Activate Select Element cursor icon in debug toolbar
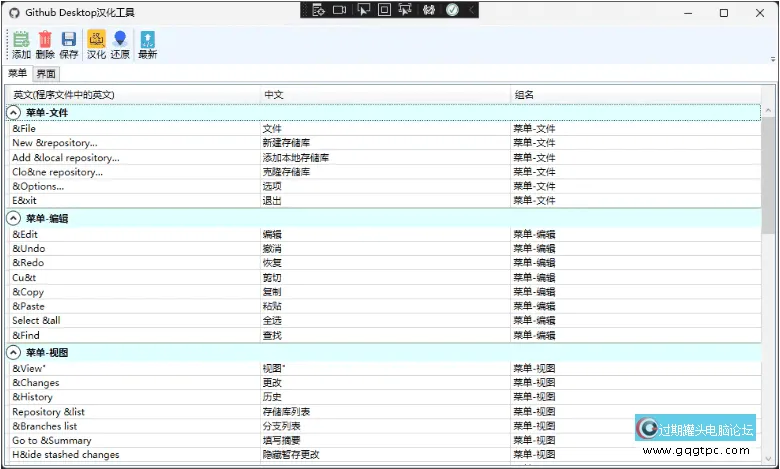This screenshot has width=780, height=469. coord(364,9)
